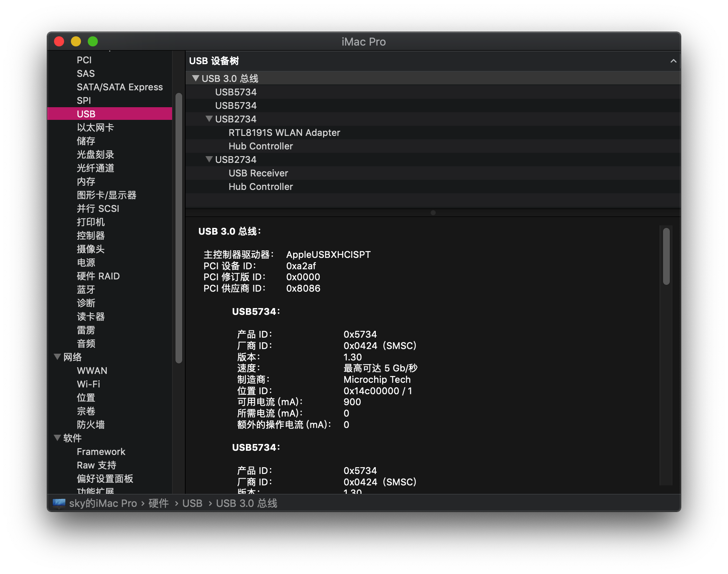
Task: Click the sidebar vertical scrollbar
Action: tap(179, 228)
